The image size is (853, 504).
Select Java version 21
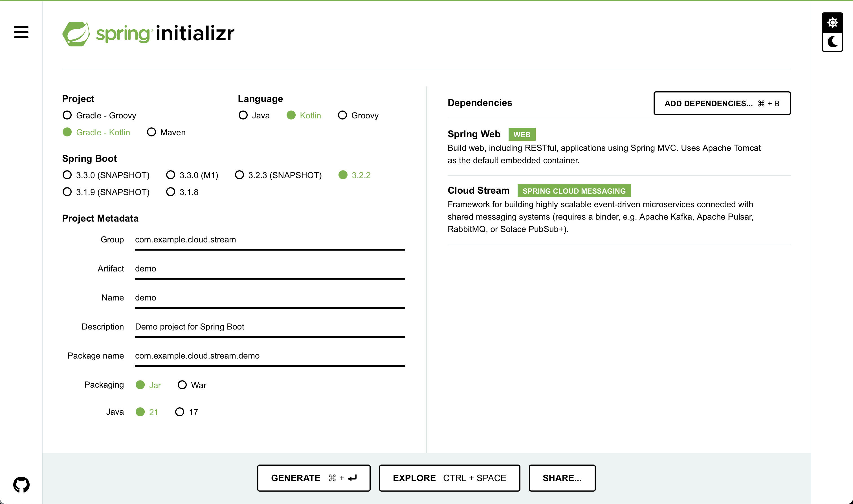tap(147, 412)
